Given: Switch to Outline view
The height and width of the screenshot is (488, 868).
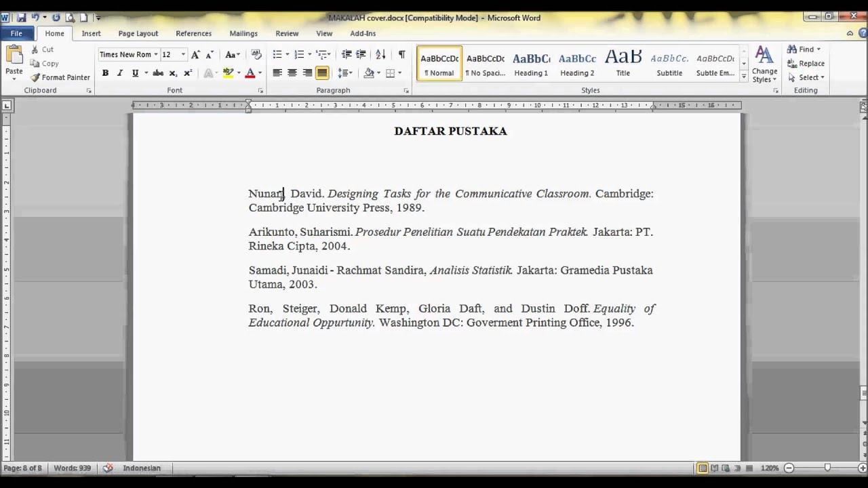Looking at the screenshot, I should [738, 468].
